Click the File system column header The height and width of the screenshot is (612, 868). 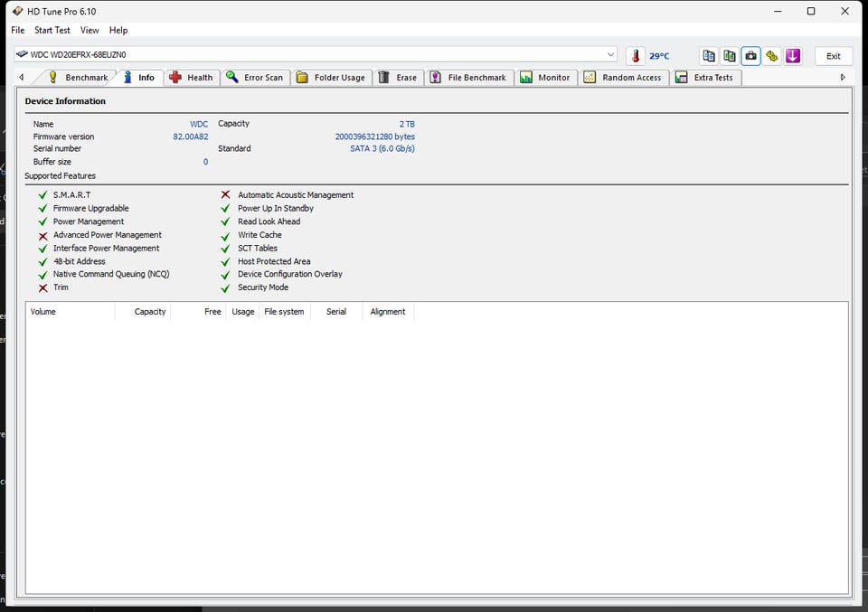[x=285, y=312]
